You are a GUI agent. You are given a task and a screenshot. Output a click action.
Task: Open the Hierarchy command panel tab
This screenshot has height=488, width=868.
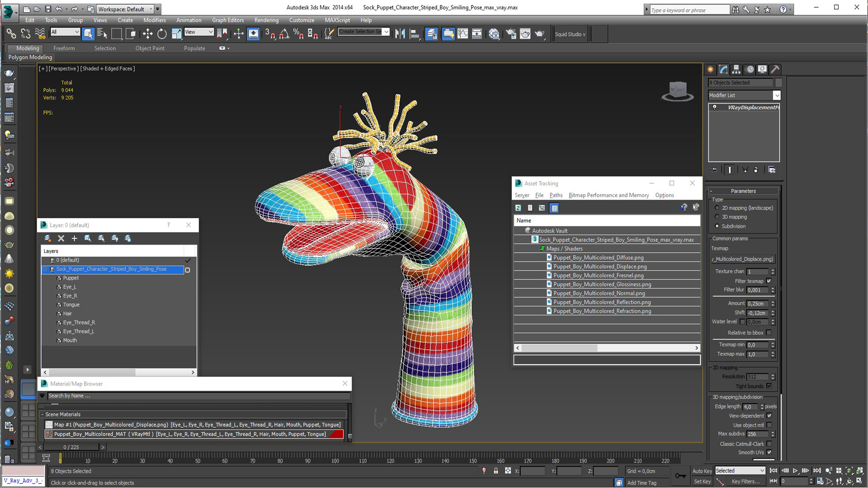pyautogui.click(x=736, y=69)
